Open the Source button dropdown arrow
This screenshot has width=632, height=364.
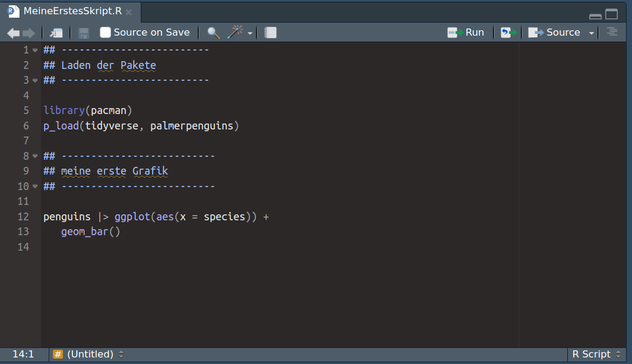[592, 33]
